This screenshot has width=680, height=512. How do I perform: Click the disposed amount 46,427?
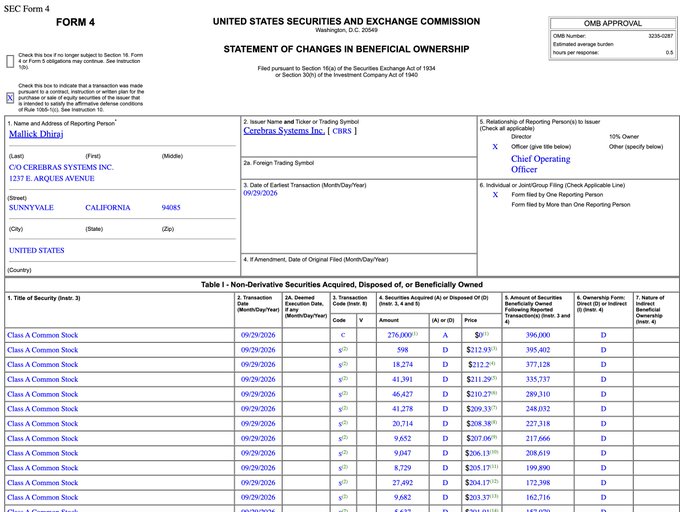402,394
